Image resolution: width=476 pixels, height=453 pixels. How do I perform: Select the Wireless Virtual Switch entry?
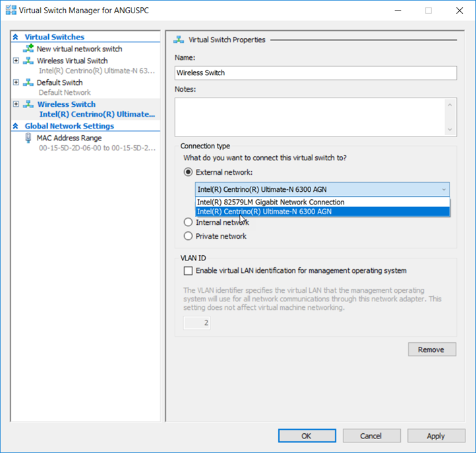73,61
